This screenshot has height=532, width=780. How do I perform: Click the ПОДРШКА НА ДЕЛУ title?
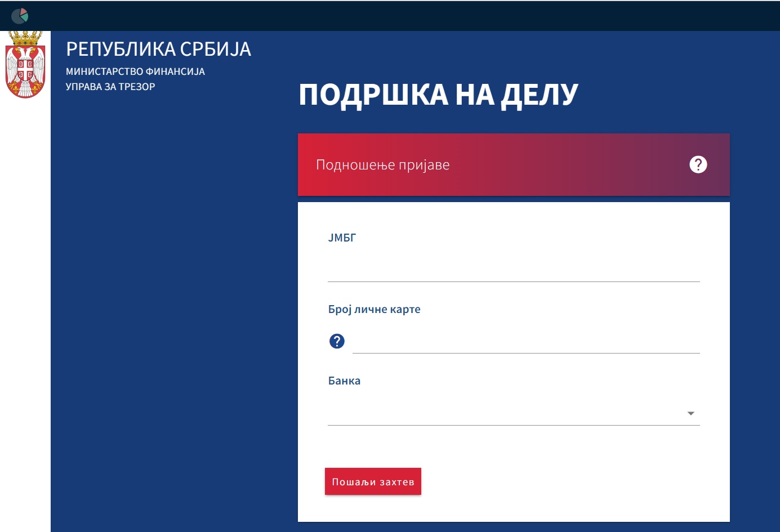pyautogui.click(x=438, y=95)
